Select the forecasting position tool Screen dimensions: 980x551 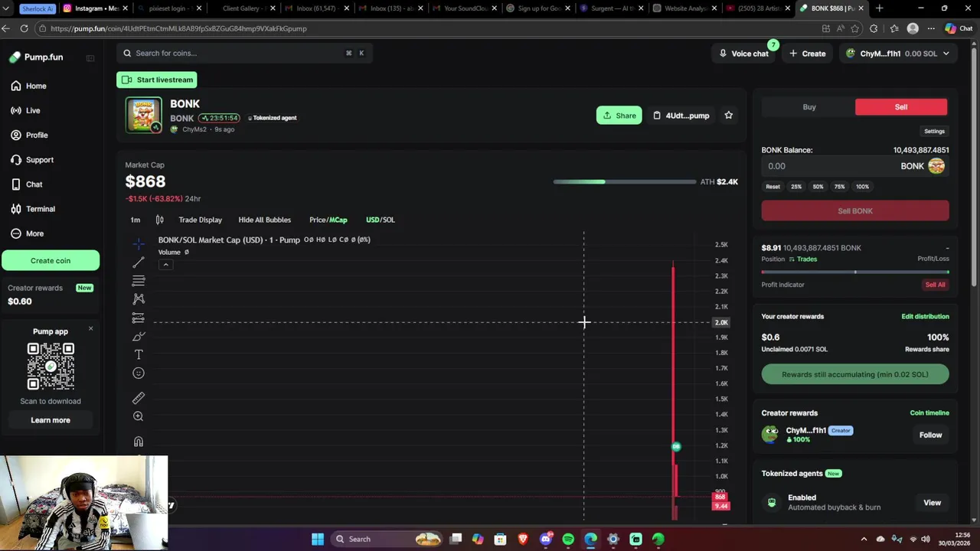coord(139,318)
